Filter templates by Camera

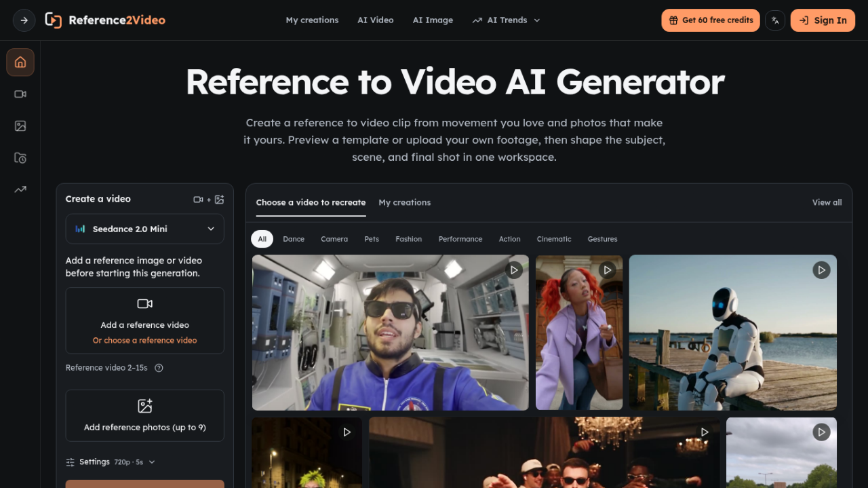334,239
